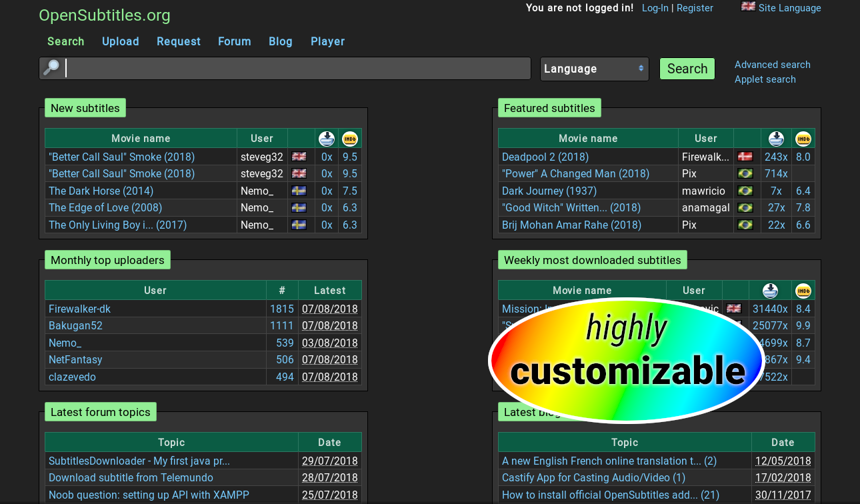This screenshot has width=860, height=504.
Task: Focus the subtitle search text field
Action: pyautogui.click(x=297, y=69)
